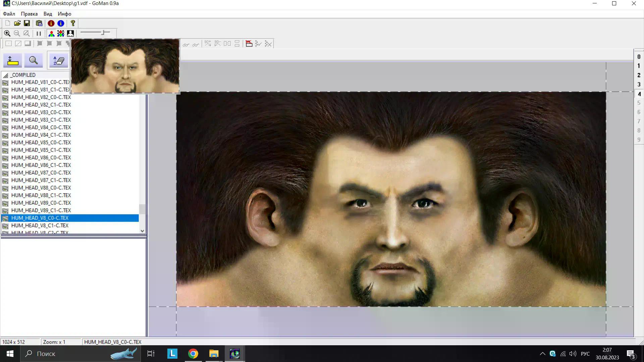Viewport: 644px width, 362px height.
Task: Click the file list scroll-down arrow
Action: tap(142, 231)
